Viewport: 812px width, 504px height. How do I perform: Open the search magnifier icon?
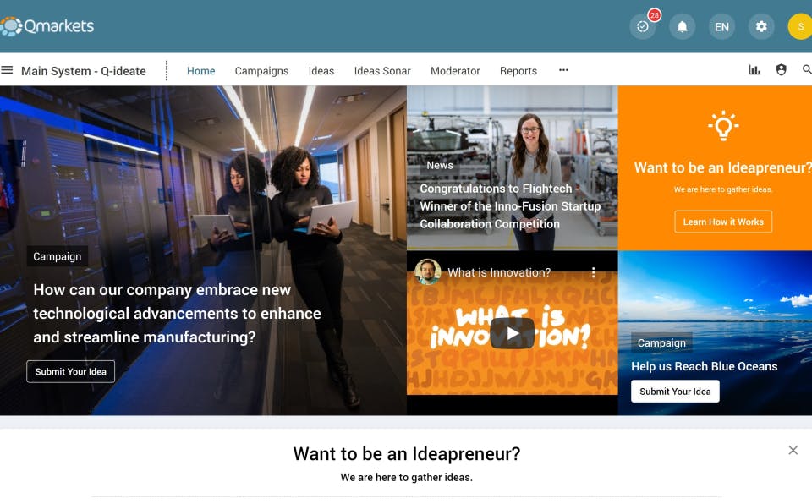pos(807,70)
